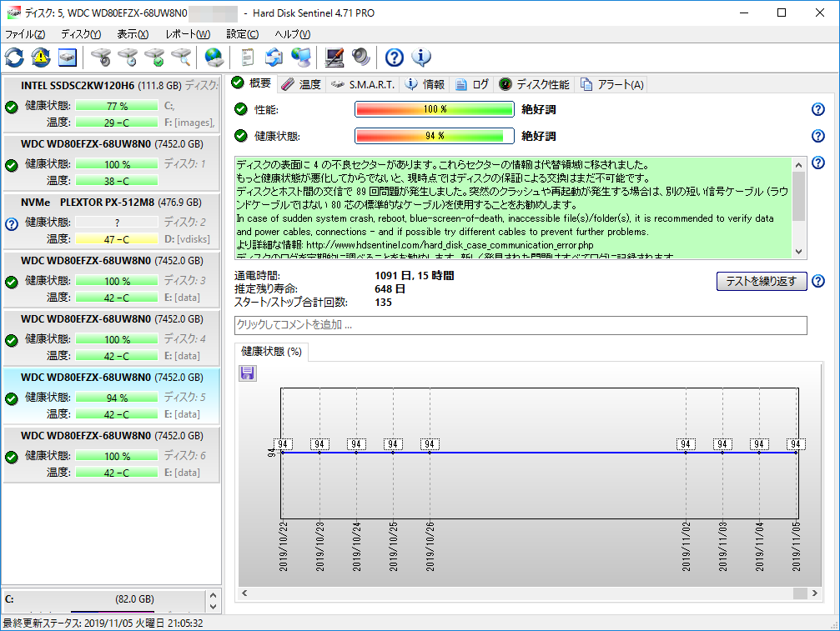Screen dimensions: 840x631
Task: Click help icon beside the status text box
Action: point(818,163)
